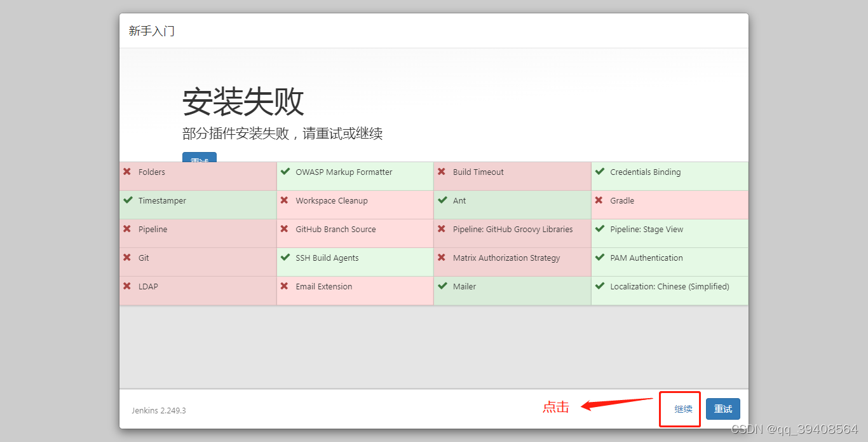The height and width of the screenshot is (442, 868).
Task: Click the blue 重试 button in footer
Action: pyautogui.click(x=723, y=409)
